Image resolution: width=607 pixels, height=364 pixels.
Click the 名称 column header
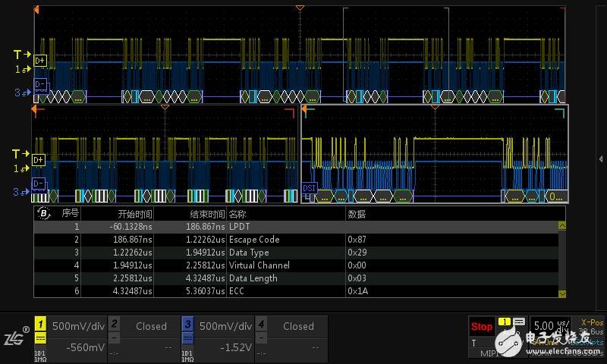pos(237,214)
